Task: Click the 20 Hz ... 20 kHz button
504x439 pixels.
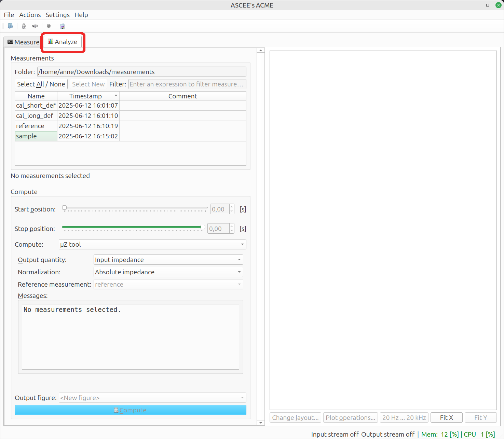Action: [x=404, y=417]
